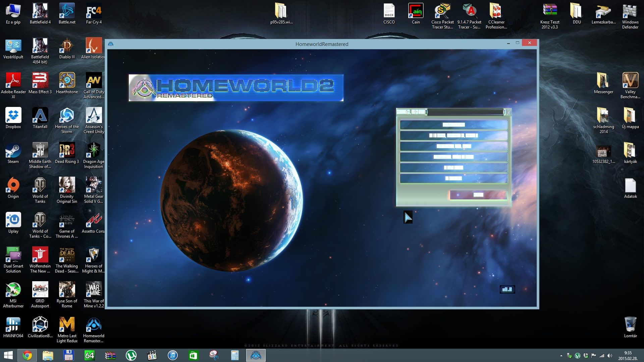Open CISCO docx document
The image size is (644, 362).
[x=389, y=14]
